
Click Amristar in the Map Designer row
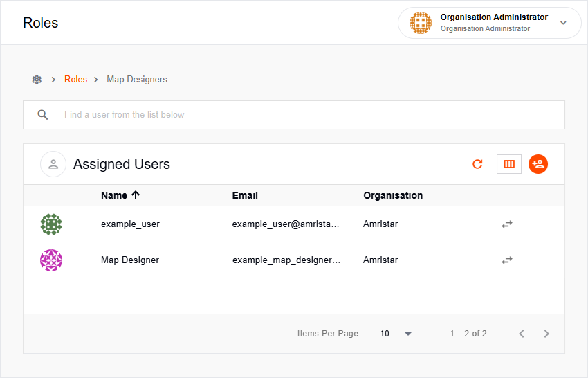pos(380,260)
